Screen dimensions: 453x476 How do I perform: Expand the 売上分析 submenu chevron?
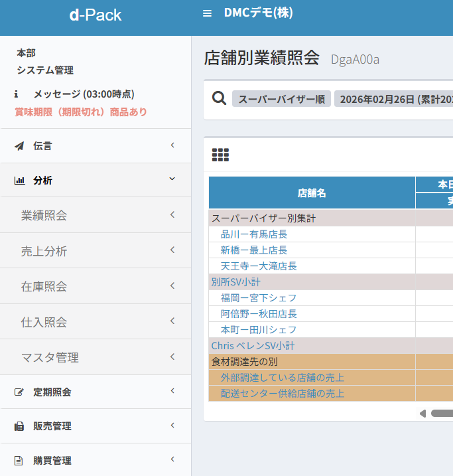coord(172,250)
